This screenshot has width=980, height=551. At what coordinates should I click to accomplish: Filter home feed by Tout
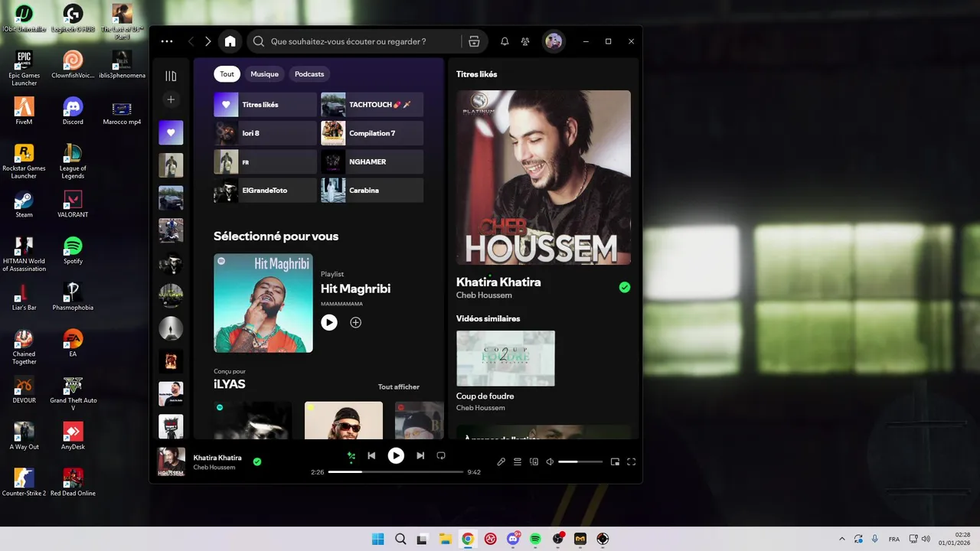(x=227, y=74)
